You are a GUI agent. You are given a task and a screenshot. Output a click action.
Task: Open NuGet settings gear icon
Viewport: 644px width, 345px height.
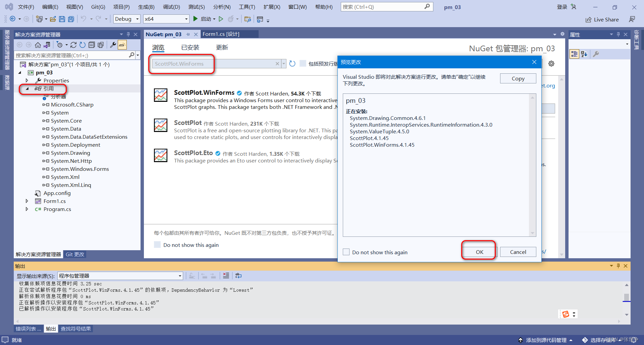tap(551, 64)
